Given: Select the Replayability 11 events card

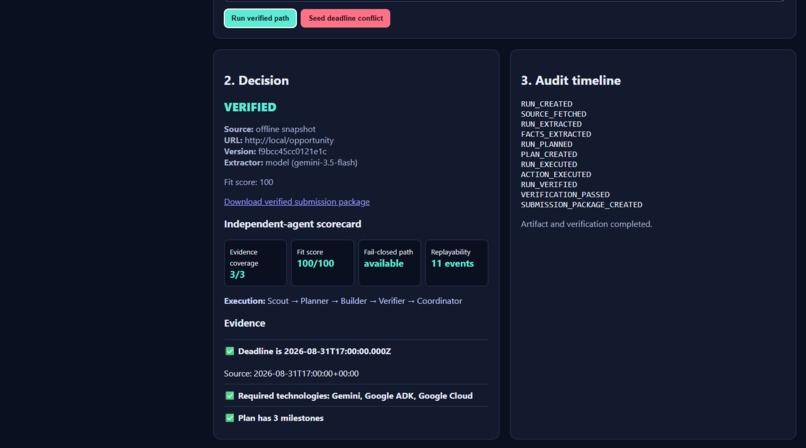Looking at the screenshot, I should tap(456, 263).
